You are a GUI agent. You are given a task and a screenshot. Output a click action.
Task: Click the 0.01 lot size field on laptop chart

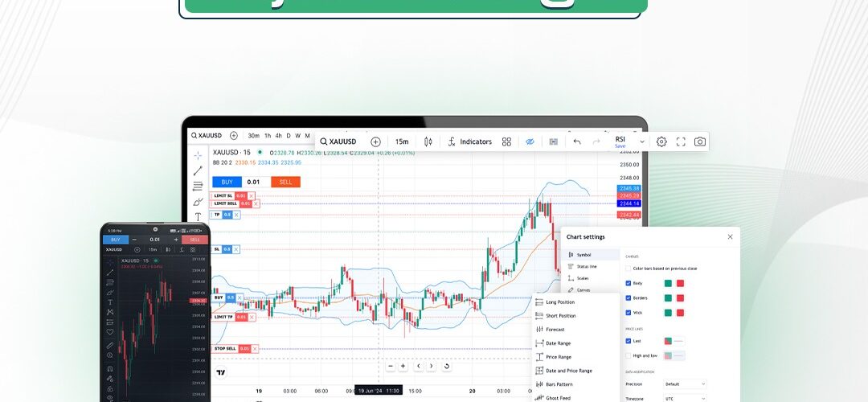253,182
